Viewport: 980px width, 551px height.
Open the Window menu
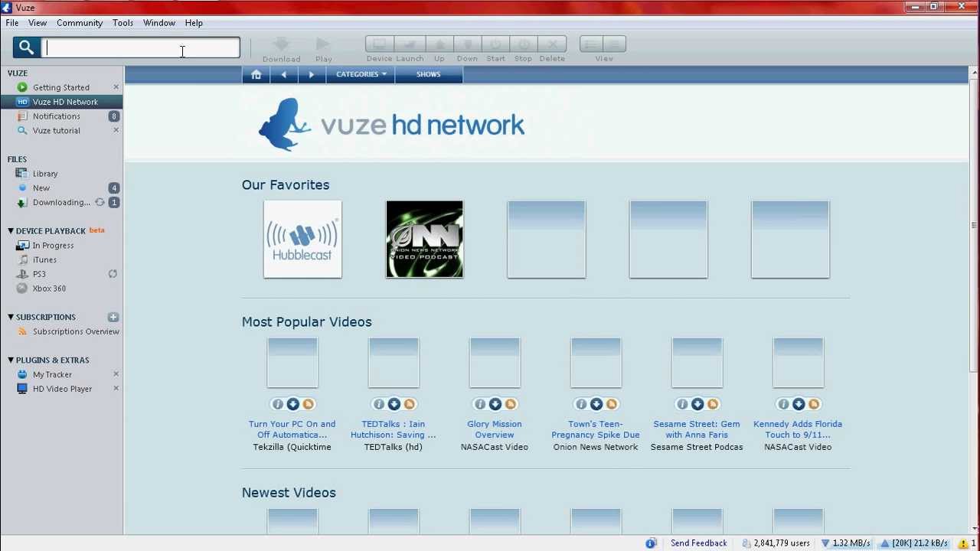(x=159, y=23)
